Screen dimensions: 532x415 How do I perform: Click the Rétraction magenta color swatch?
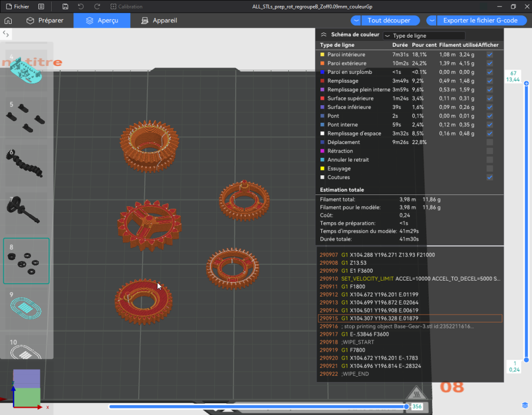click(322, 151)
